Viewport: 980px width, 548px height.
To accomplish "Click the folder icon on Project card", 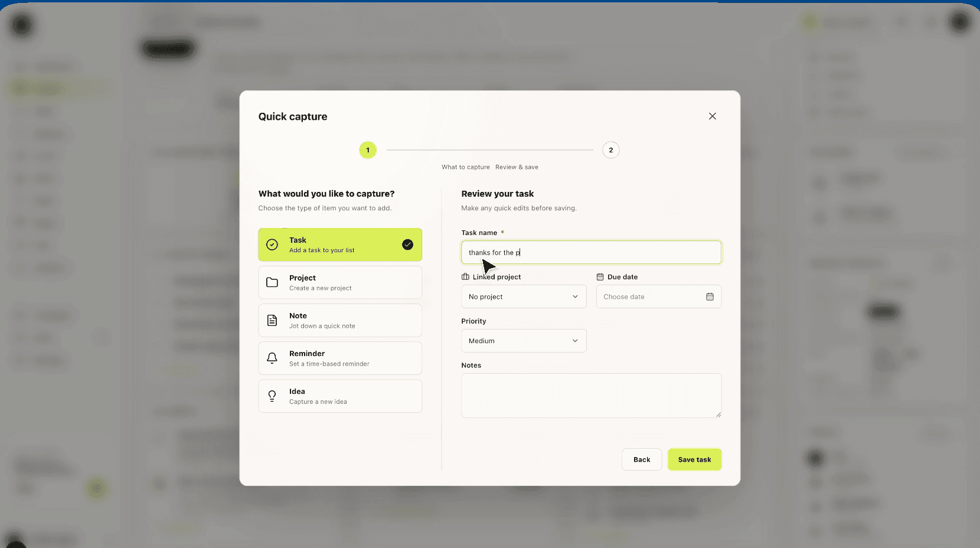I will [272, 282].
